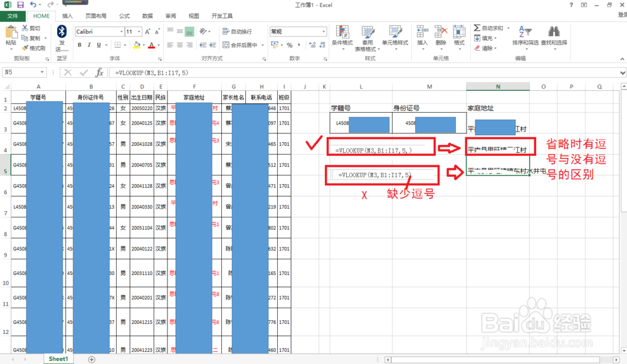This screenshot has height=364, width=627.
Task: Click the decrease decimal icon
Action: [322, 44]
